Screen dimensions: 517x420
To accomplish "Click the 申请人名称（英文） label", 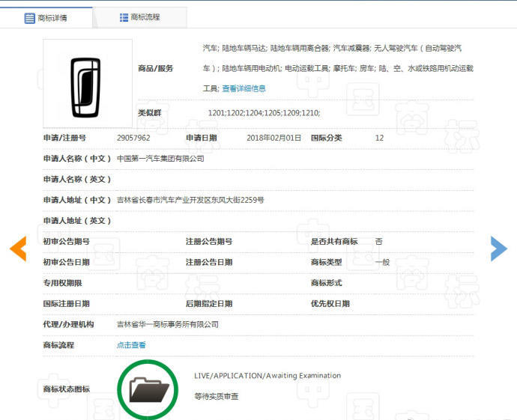I will (77, 179).
